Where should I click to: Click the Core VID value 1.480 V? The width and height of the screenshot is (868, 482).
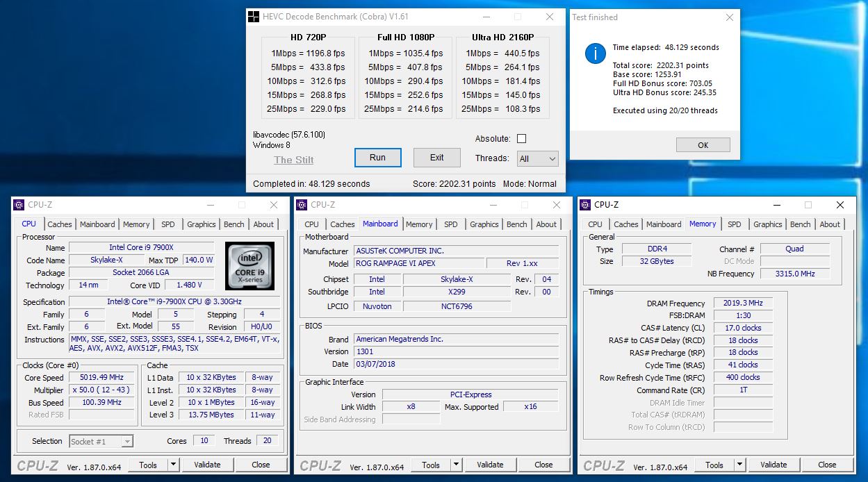[x=190, y=285]
